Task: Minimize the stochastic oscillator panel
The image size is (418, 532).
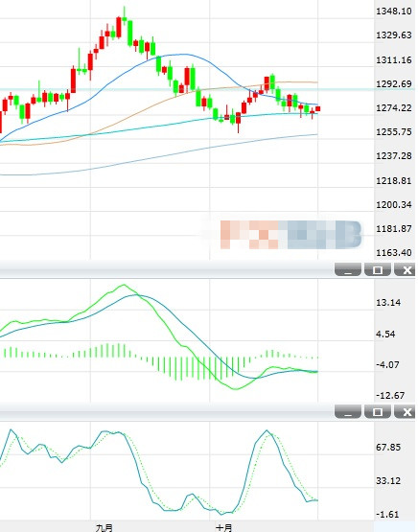Action: point(348,411)
